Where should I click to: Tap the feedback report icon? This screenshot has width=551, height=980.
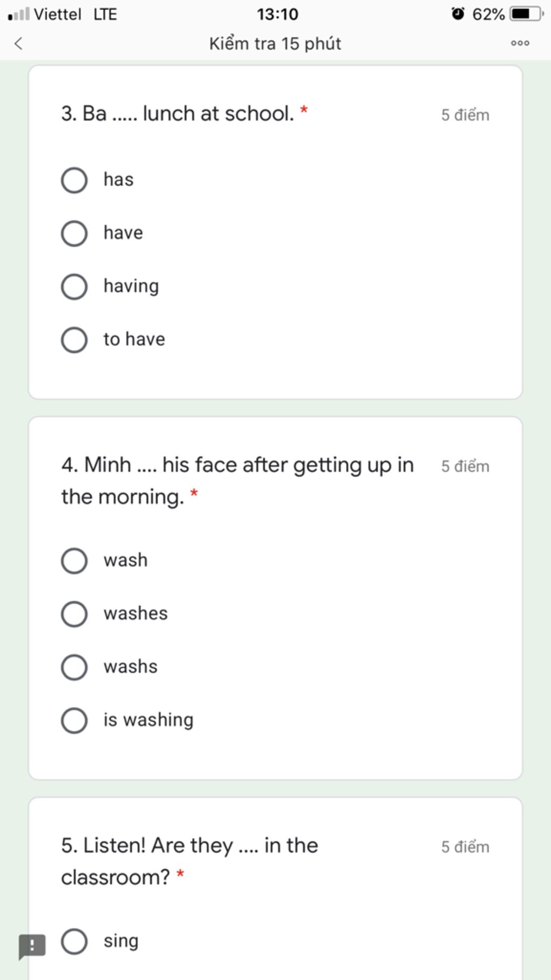pos(32,946)
